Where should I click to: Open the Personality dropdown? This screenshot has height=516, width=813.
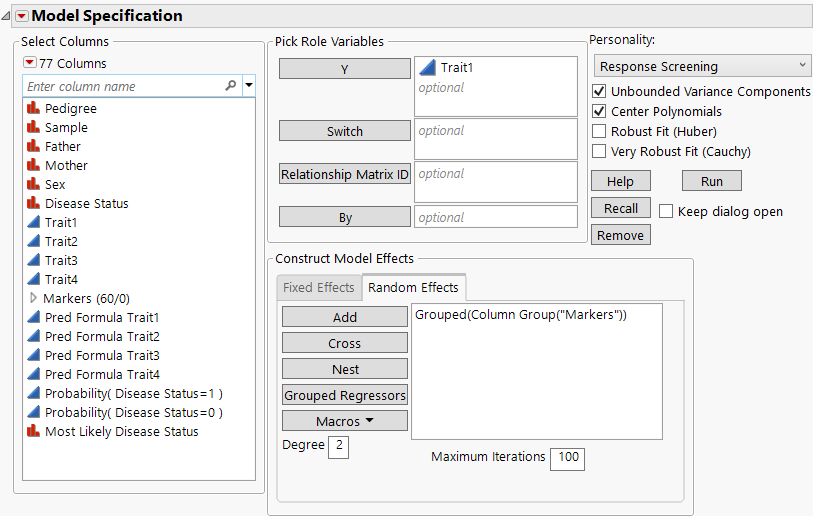point(702,66)
